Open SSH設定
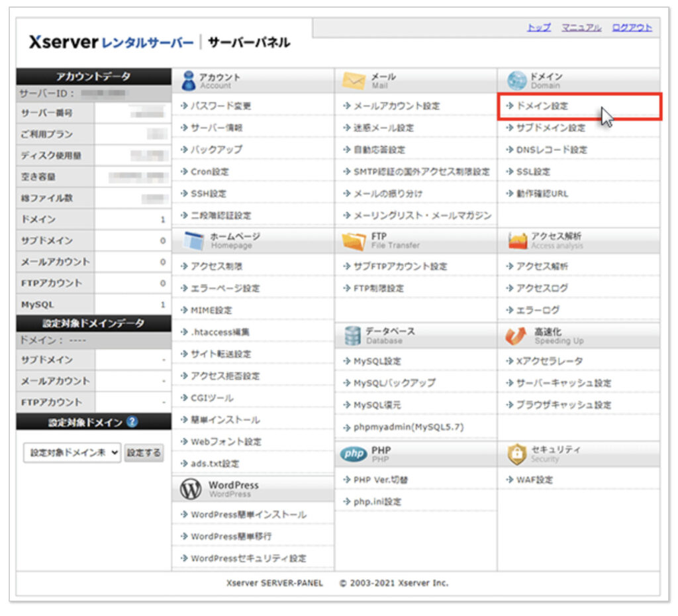The height and width of the screenshot is (616, 678). click(x=209, y=194)
